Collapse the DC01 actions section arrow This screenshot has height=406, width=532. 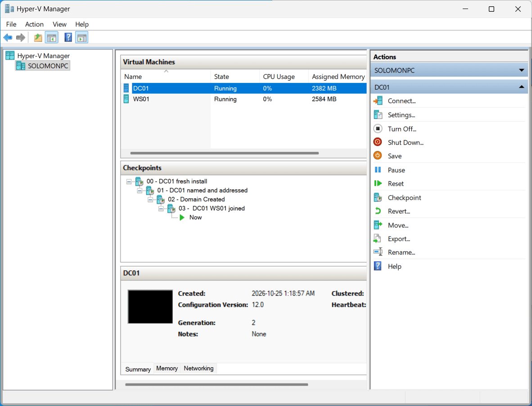522,87
